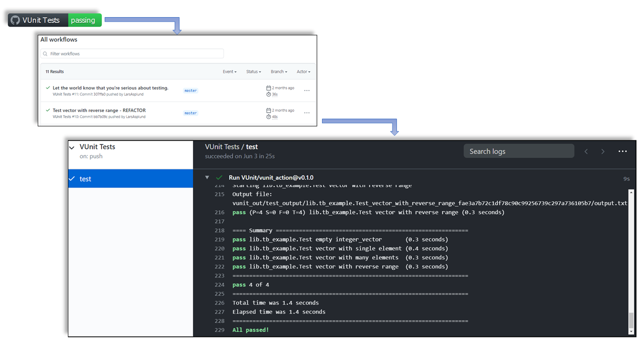Open the log options three-dot menu
This screenshot has width=644, height=362.
point(622,151)
